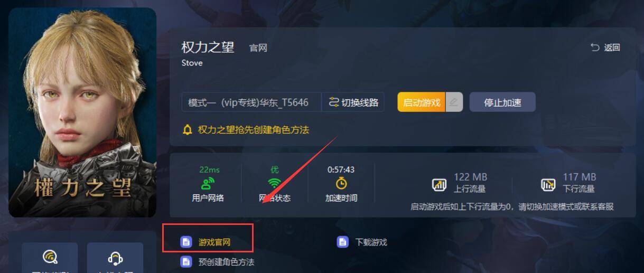Click the 返回 back button

click(605, 48)
